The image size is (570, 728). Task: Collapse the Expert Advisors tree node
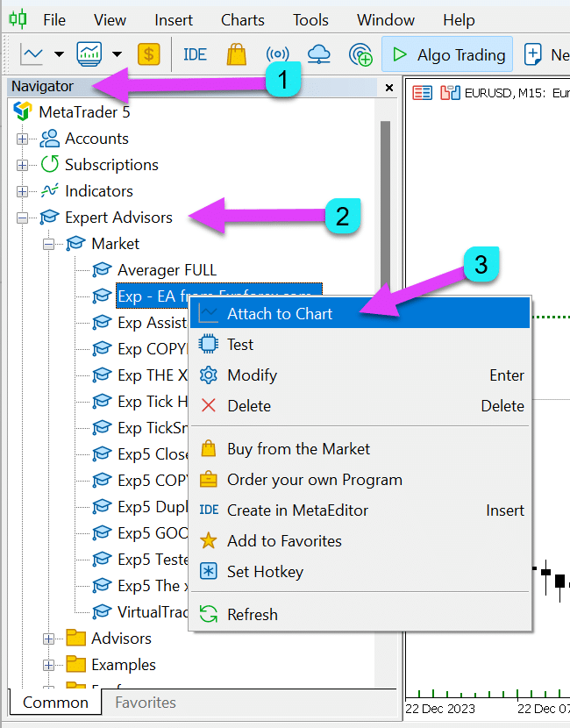coord(22,218)
